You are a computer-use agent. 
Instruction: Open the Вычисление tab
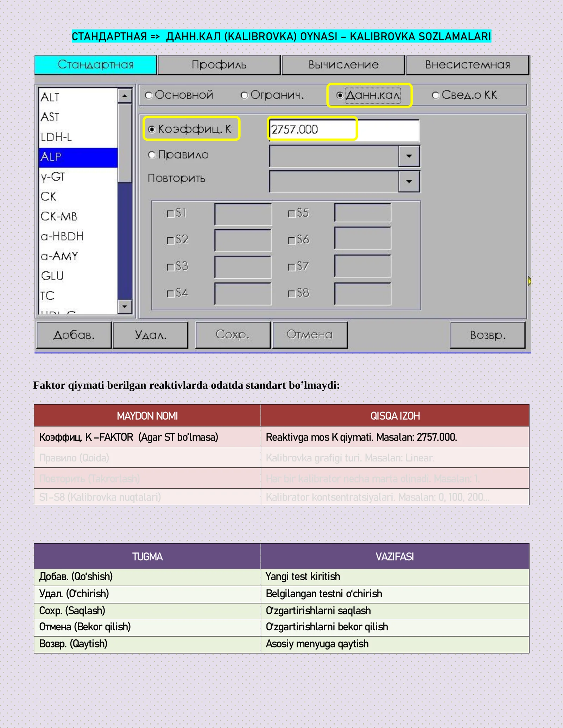point(343,65)
